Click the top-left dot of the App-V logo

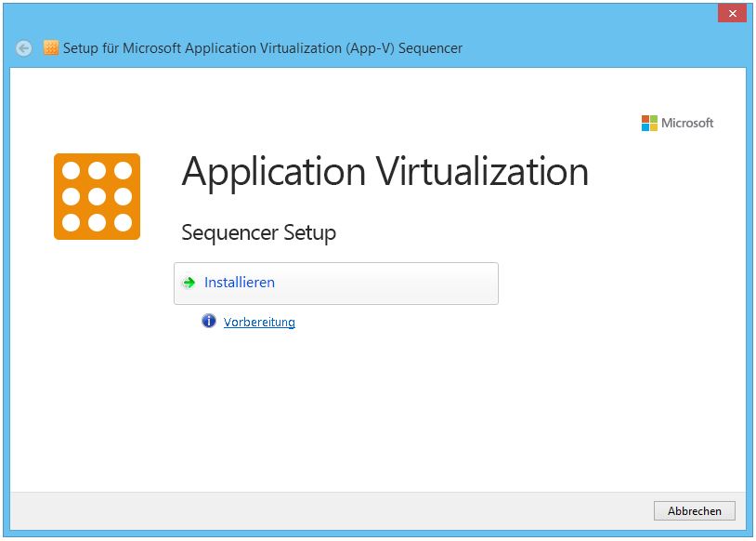tap(72, 171)
